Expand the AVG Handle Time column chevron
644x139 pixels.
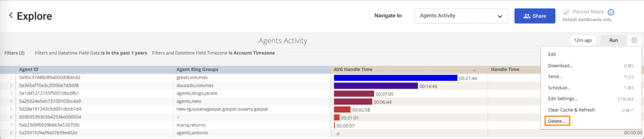click(x=474, y=70)
